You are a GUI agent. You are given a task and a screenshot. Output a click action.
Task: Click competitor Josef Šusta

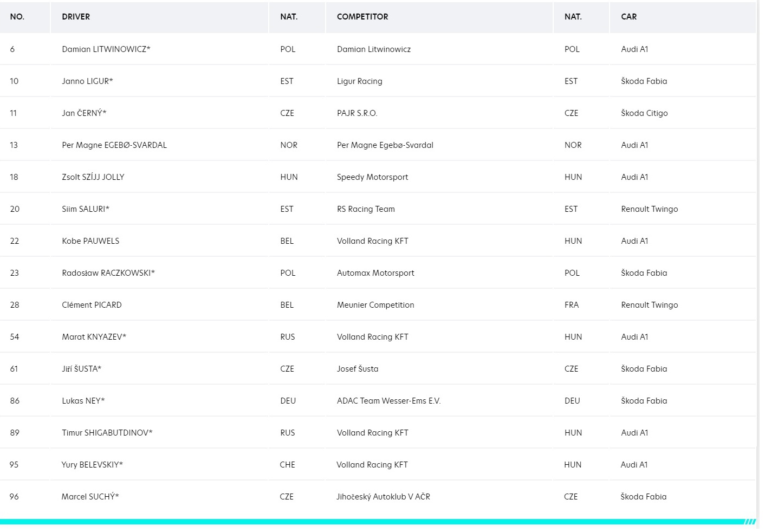(x=358, y=369)
